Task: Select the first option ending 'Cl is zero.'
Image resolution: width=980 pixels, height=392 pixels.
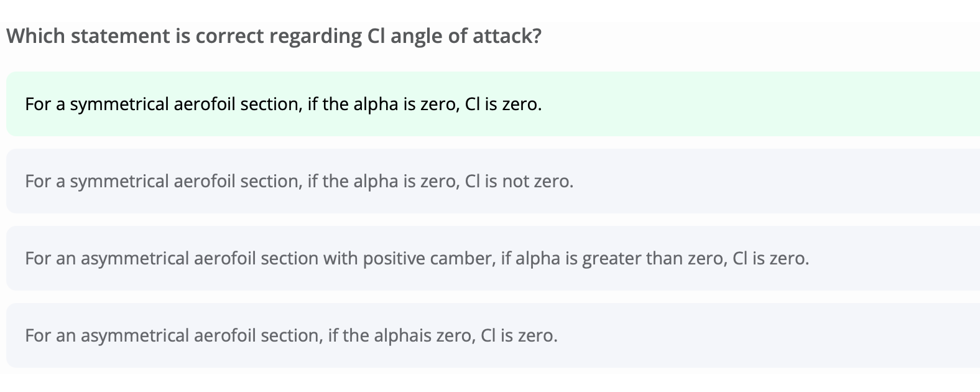Action: 493,104
